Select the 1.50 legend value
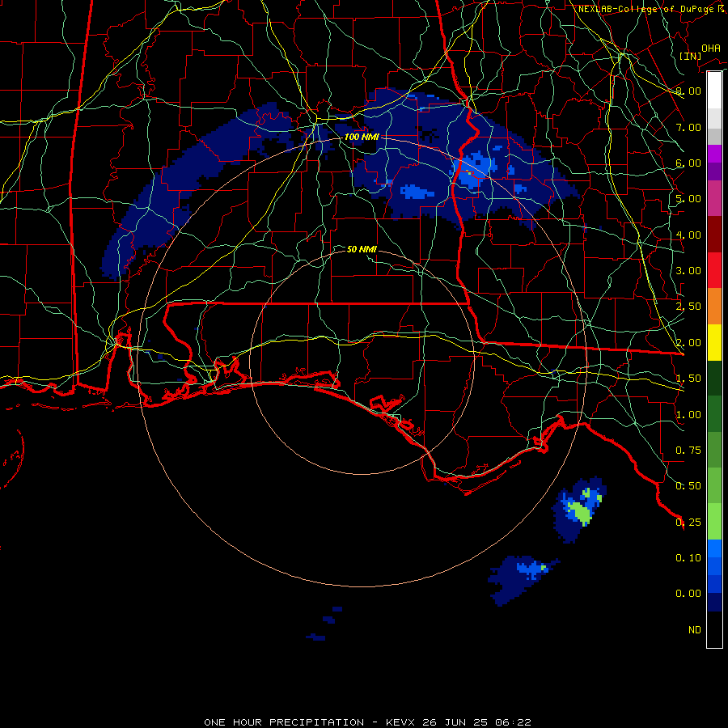Image resolution: width=728 pixels, height=728 pixels. pyautogui.click(x=688, y=379)
